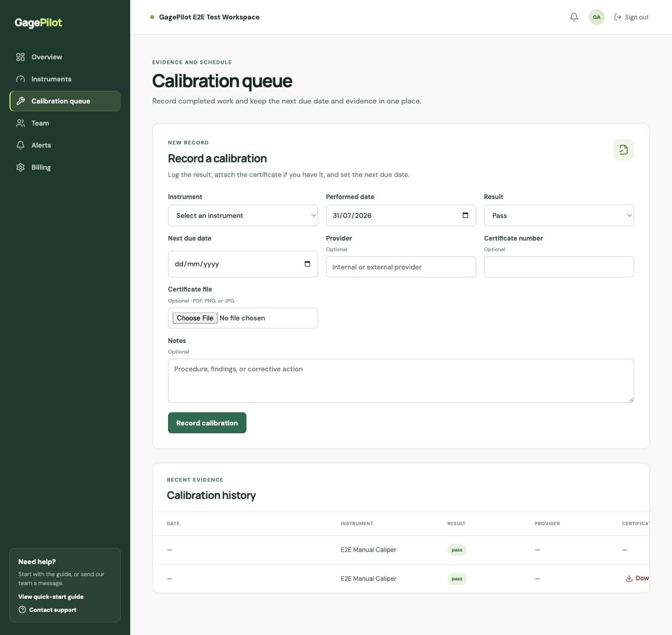Viewport: 672px width, 635px height.
Task: Click the pass badge in first row
Action: click(457, 550)
